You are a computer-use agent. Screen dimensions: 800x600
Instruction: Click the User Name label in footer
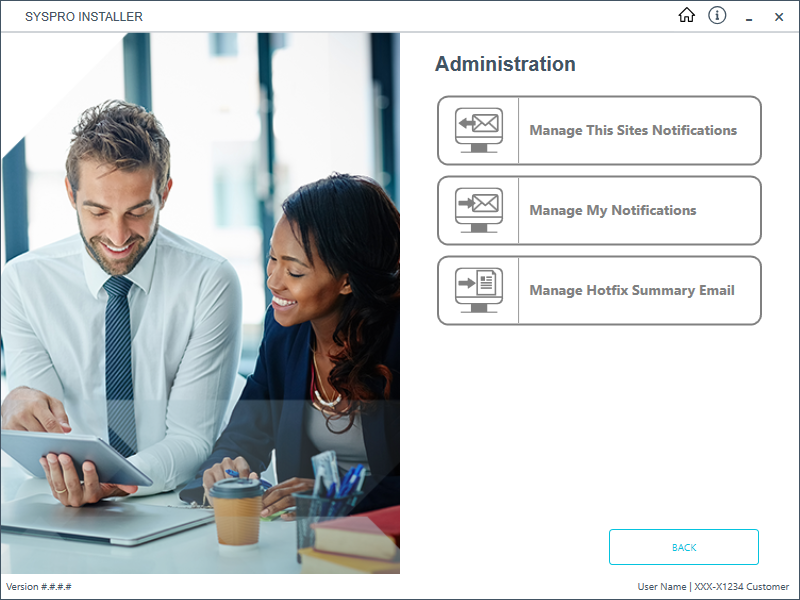click(661, 587)
